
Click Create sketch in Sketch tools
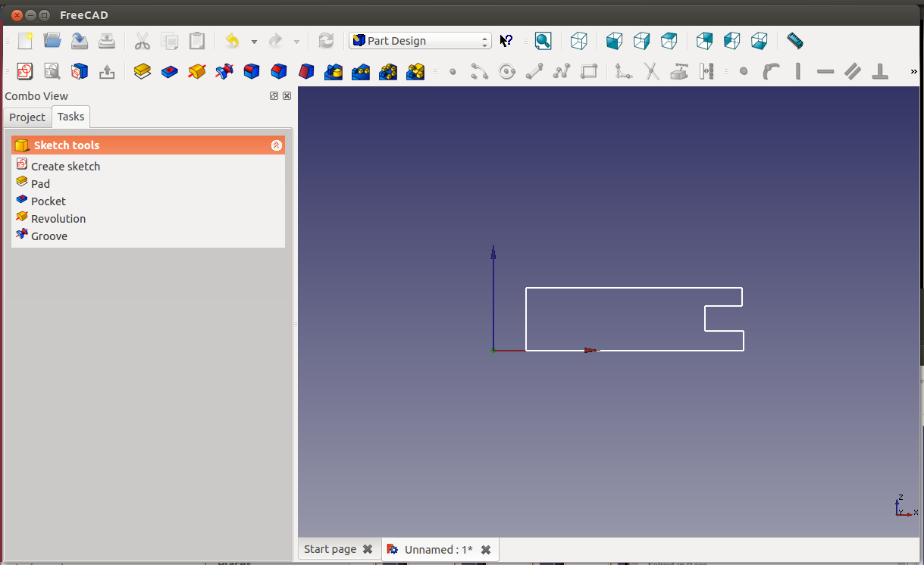point(65,167)
